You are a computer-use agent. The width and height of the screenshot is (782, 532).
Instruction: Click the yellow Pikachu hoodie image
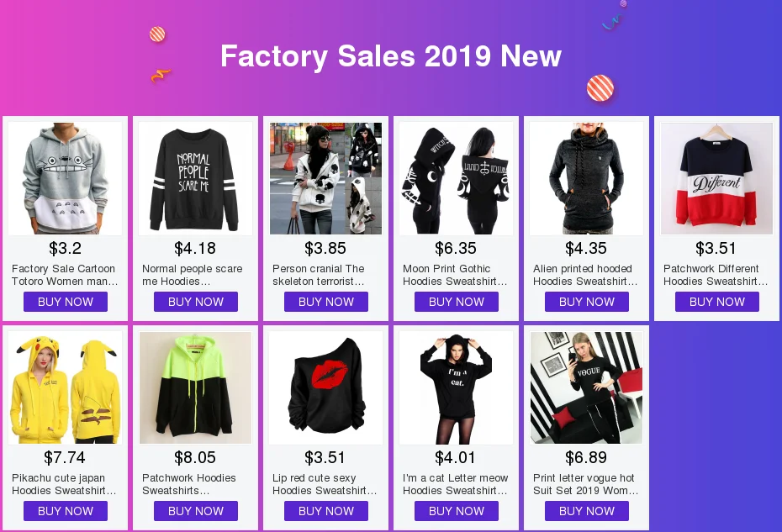pyautogui.click(x=65, y=388)
